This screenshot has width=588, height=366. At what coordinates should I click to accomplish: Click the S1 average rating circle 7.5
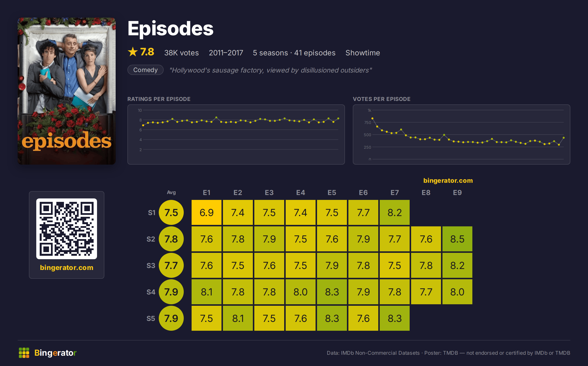click(171, 212)
